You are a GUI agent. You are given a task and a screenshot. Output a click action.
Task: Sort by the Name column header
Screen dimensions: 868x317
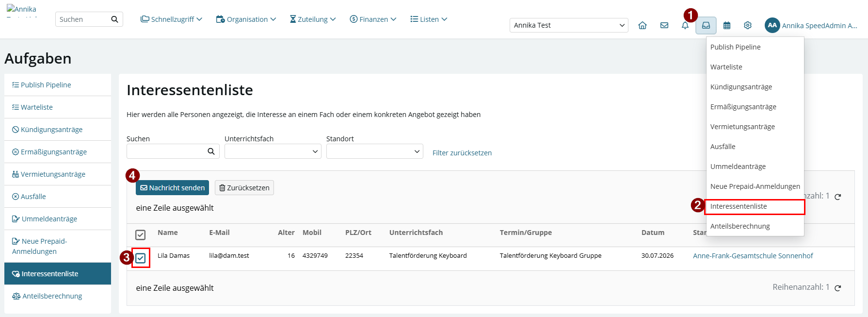[x=168, y=233]
